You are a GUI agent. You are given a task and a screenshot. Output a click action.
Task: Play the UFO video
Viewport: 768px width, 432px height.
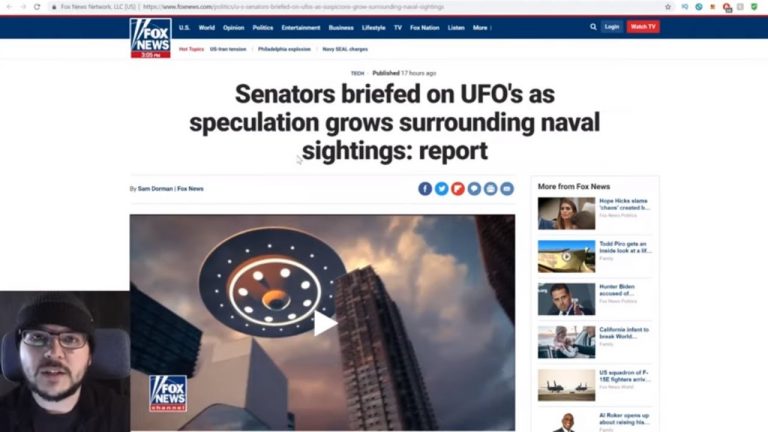tap(325, 323)
